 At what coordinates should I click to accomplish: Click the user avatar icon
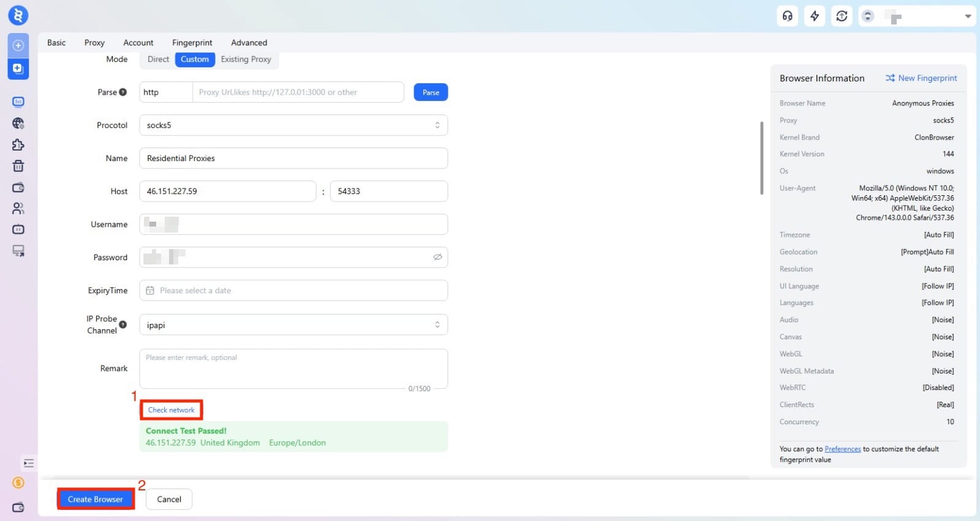tap(868, 16)
